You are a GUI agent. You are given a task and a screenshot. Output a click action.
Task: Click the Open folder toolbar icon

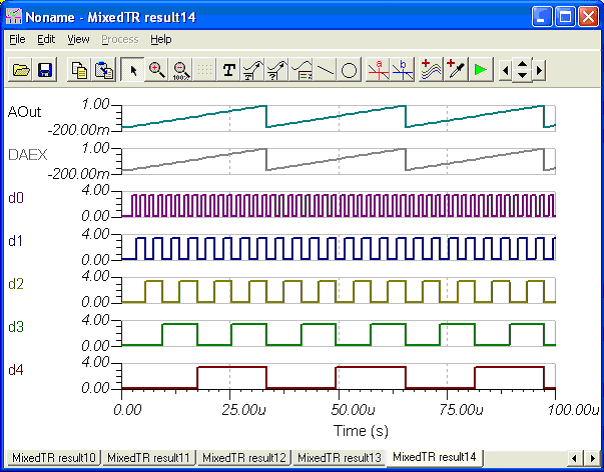(21, 70)
